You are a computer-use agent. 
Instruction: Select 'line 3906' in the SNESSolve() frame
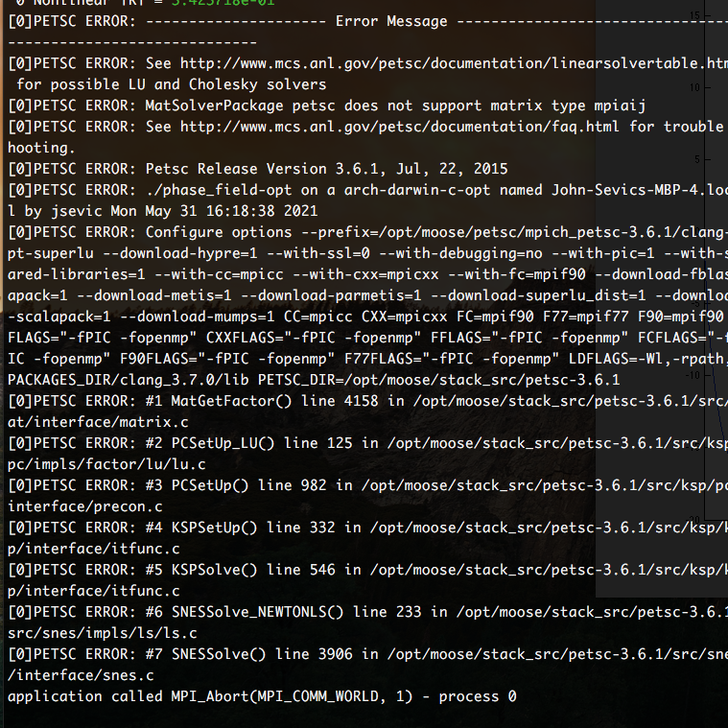(314, 655)
